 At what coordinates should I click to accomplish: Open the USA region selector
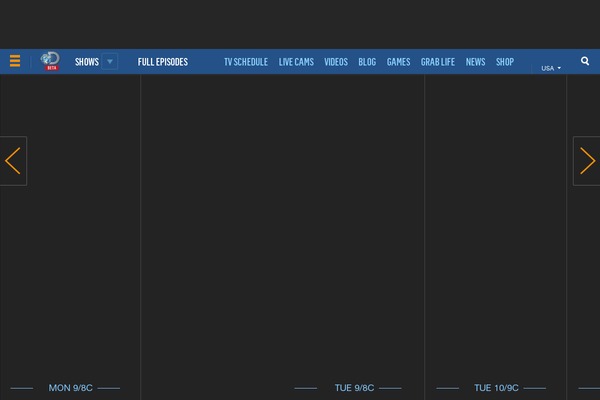click(x=551, y=68)
